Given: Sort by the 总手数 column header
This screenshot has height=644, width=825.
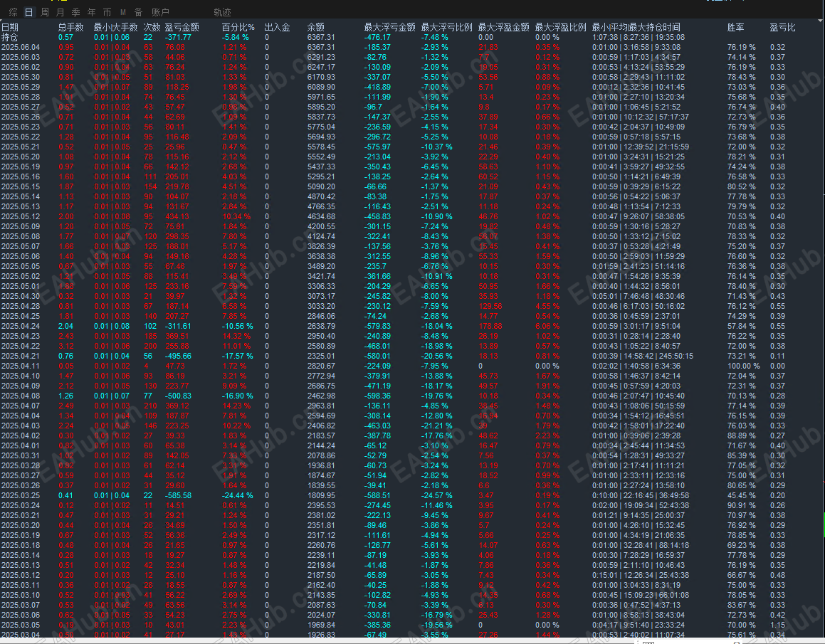Looking at the screenshot, I should 71,27.
